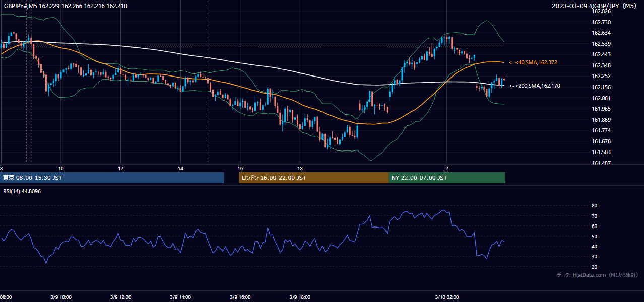Click the GBPJPY# M5 symbol header text
This screenshot has width=644, height=302.
(65, 6)
